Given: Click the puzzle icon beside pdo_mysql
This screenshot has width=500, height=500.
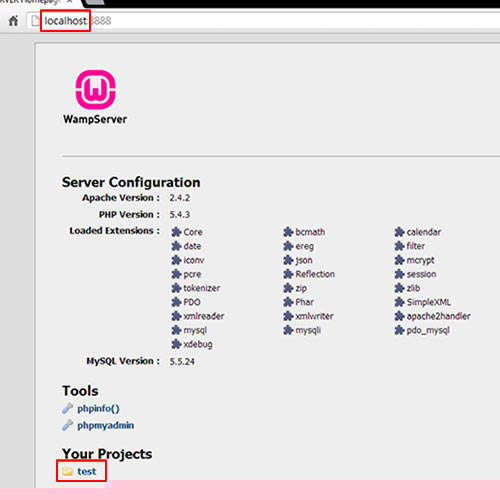Looking at the screenshot, I should [399, 330].
